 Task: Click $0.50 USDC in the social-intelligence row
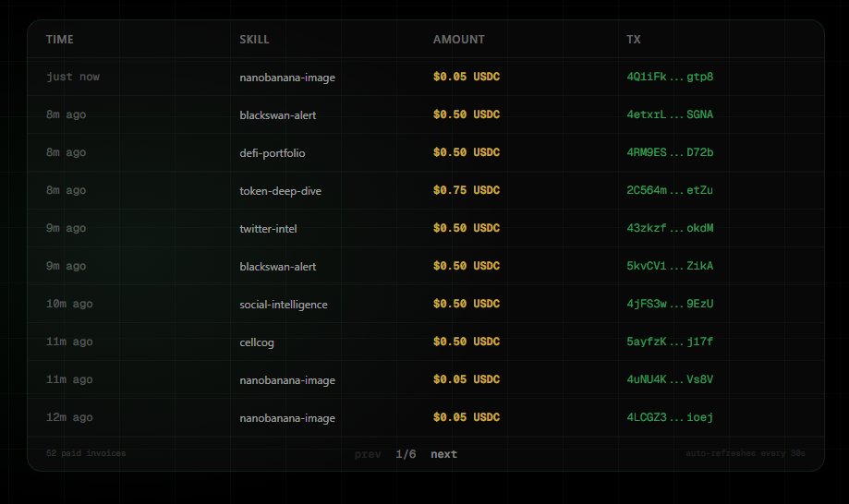(x=467, y=304)
